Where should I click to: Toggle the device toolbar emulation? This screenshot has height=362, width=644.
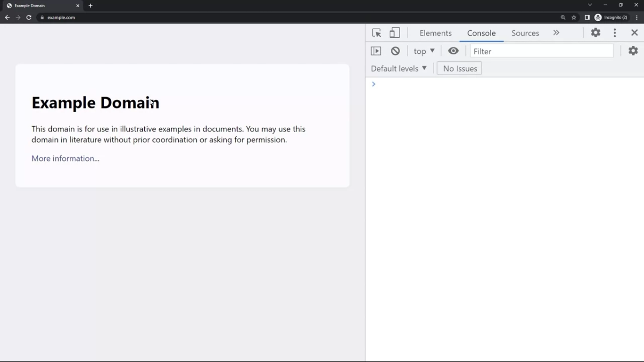point(395,33)
